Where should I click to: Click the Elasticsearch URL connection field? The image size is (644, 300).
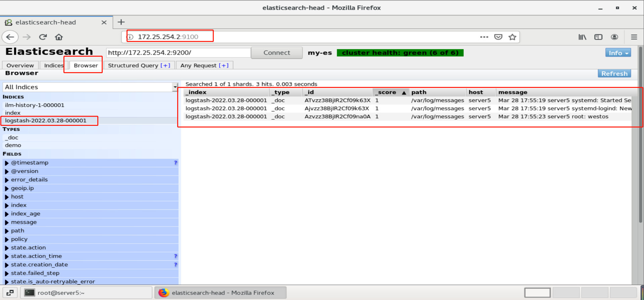point(178,53)
